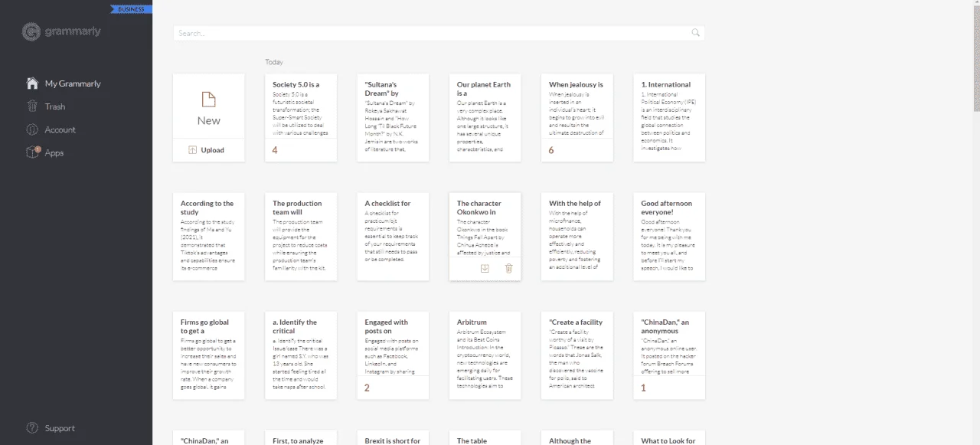Screen dimensions: 980x445
Task: Open My Grammarly section
Action: coord(73,83)
